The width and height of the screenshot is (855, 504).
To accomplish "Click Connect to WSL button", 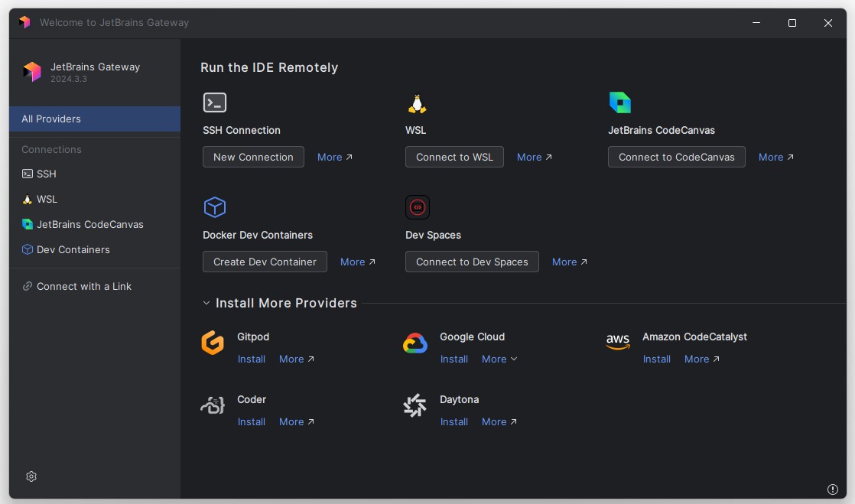I will point(454,157).
